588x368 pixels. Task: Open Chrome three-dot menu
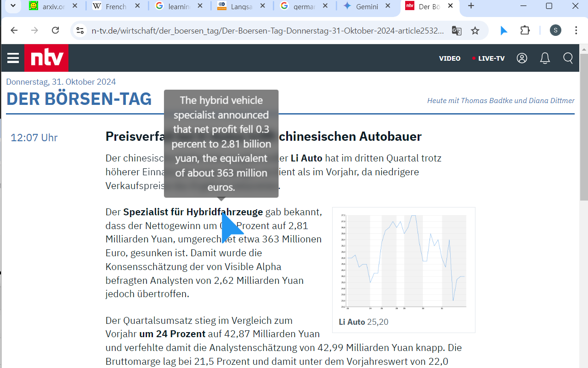pos(576,30)
